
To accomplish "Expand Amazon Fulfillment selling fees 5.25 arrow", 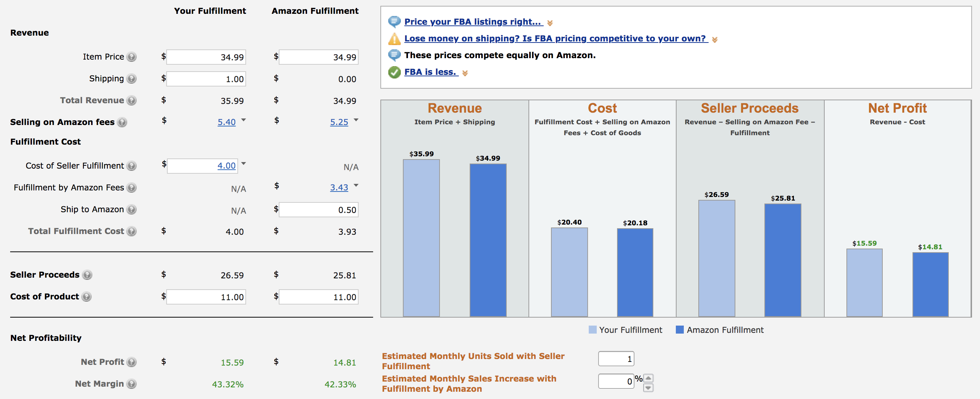I will [x=356, y=120].
